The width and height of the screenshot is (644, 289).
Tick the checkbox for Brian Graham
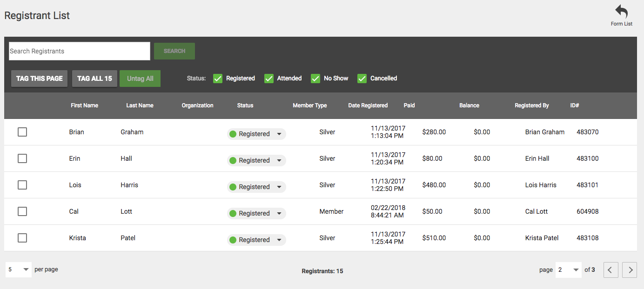coord(22,132)
